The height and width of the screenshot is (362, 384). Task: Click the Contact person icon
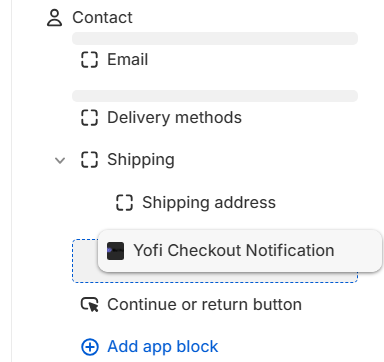[x=54, y=18]
